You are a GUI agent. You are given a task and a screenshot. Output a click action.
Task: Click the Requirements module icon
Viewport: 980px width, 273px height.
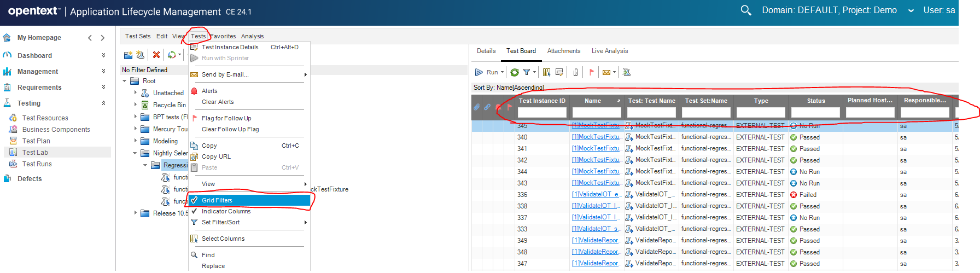tap(7, 88)
